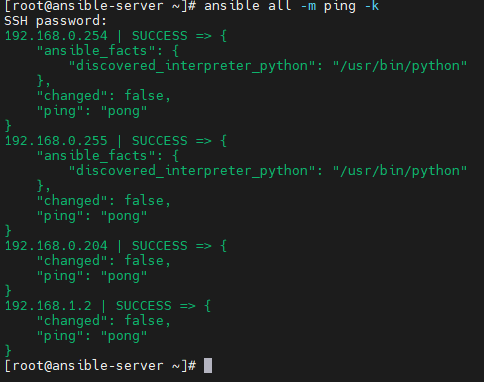Screen dimensions: 484x382
Task: Click second "discovered_interpreter_python" key
Action: click(x=192, y=171)
